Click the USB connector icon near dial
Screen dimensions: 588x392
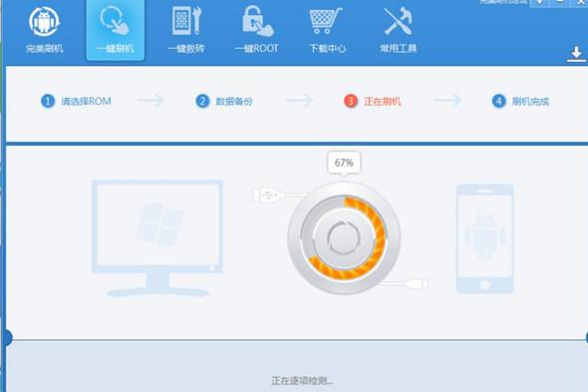270,196
